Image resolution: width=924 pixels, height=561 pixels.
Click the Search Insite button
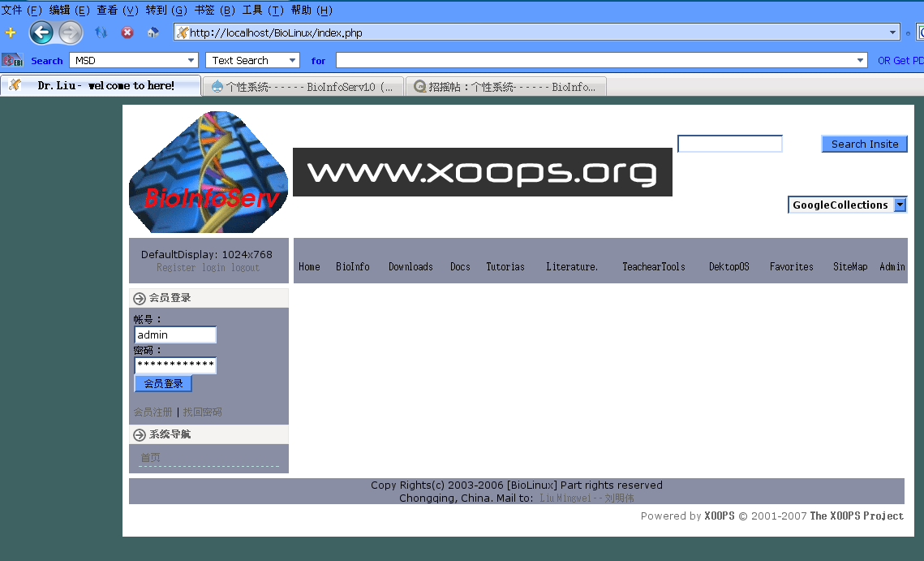(865, 144)
